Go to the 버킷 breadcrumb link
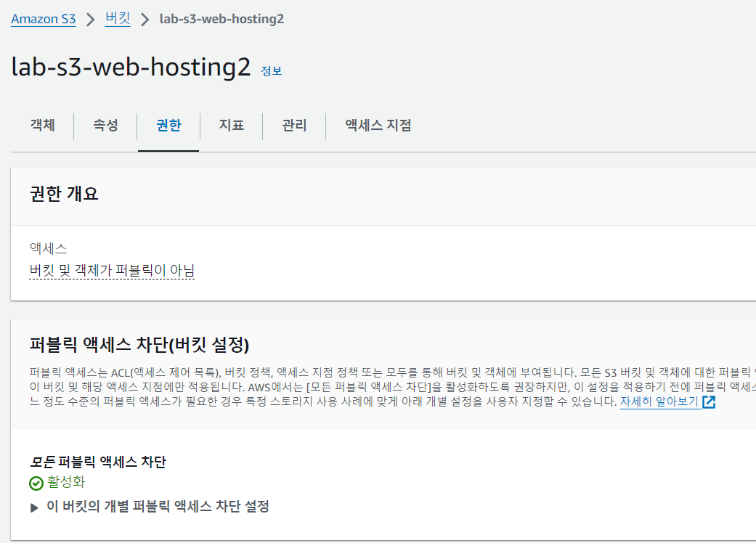 pos(118,18)
